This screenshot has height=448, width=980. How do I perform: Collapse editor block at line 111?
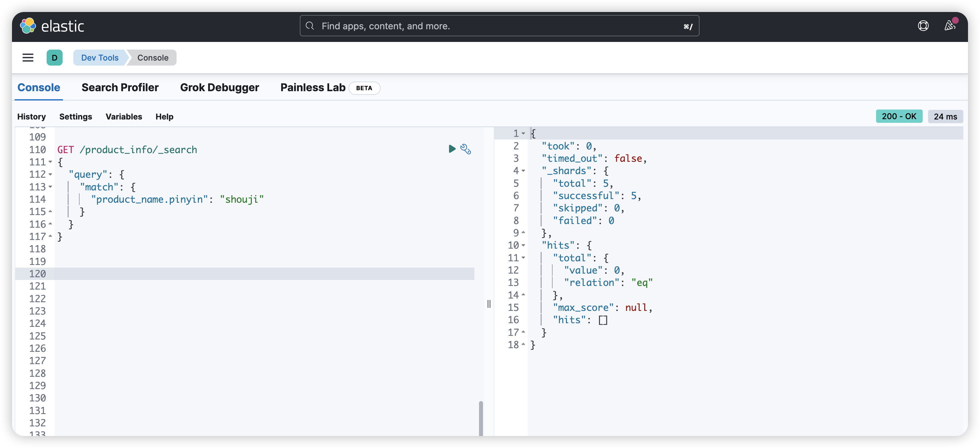click(50, 162)
